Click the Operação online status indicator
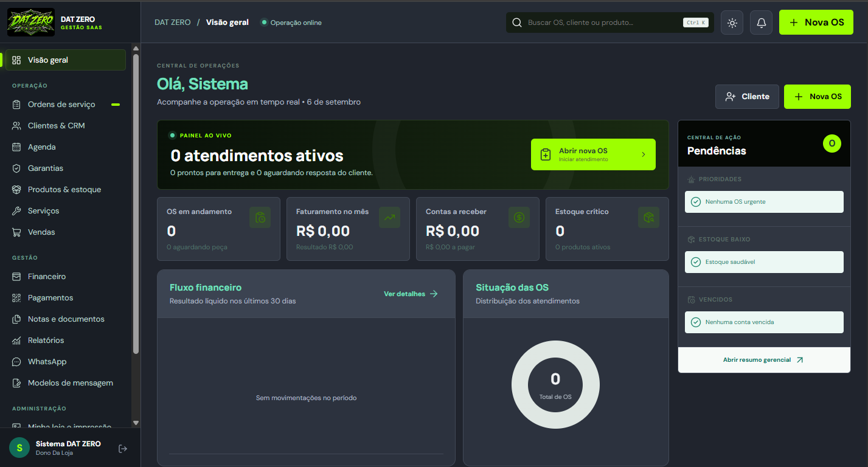The height and width of the screenshot is (467, 868). tap(291, 22)
